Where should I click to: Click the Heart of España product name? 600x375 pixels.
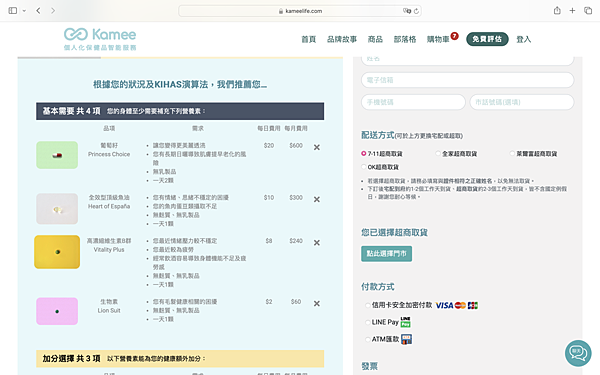click(109, 206)
